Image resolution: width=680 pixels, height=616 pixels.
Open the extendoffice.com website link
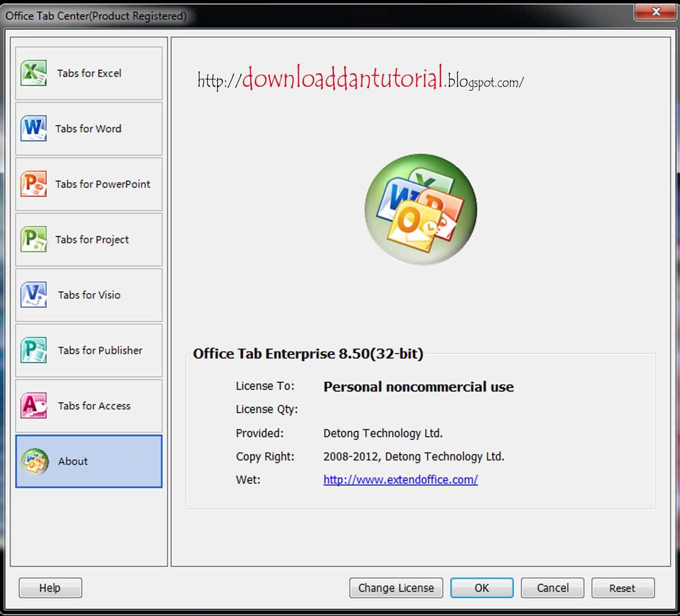click(x=400, y=480)
